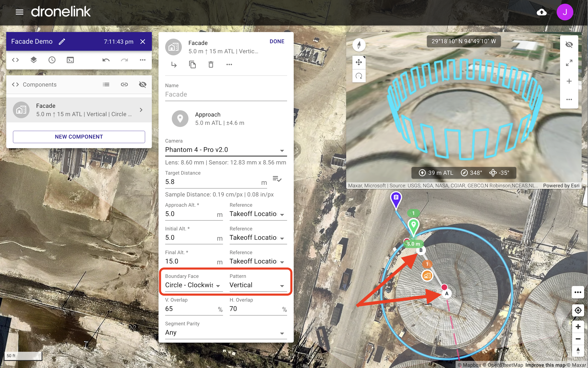Center map on my location
The height and width of the screenshot is (368, 588).
(x=578, y=310)
